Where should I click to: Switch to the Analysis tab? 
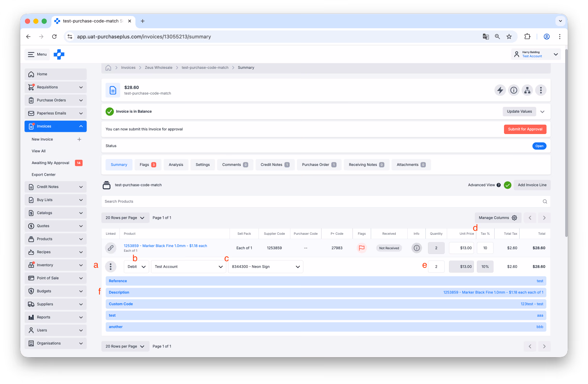176,165
